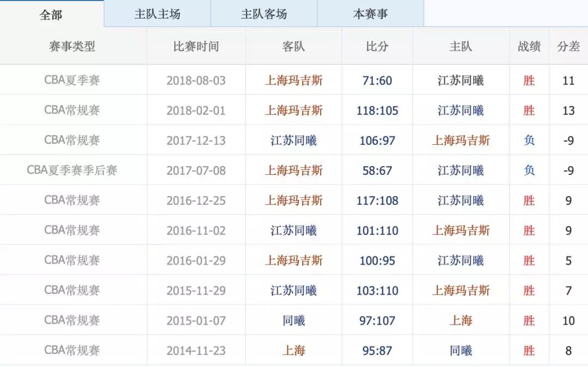This screenshot has height=367, width=588.
Task: Open the 主队客场 tab
Action: coord(264,15)
